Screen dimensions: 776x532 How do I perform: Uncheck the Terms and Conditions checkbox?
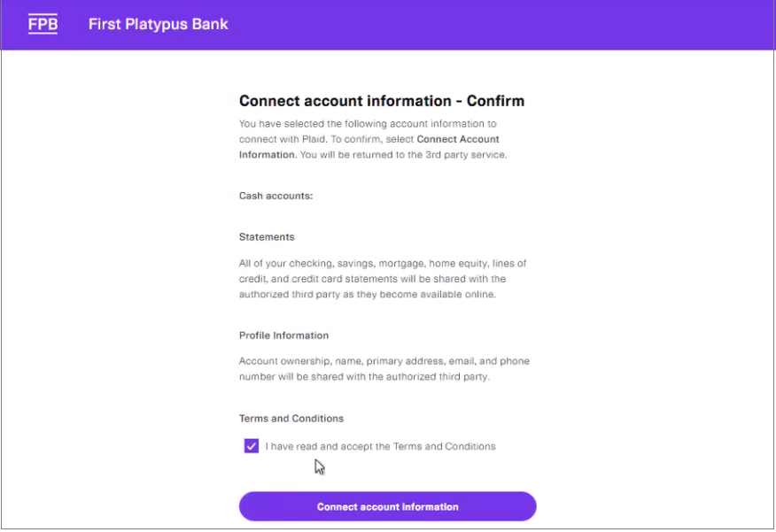pos(251,446)
